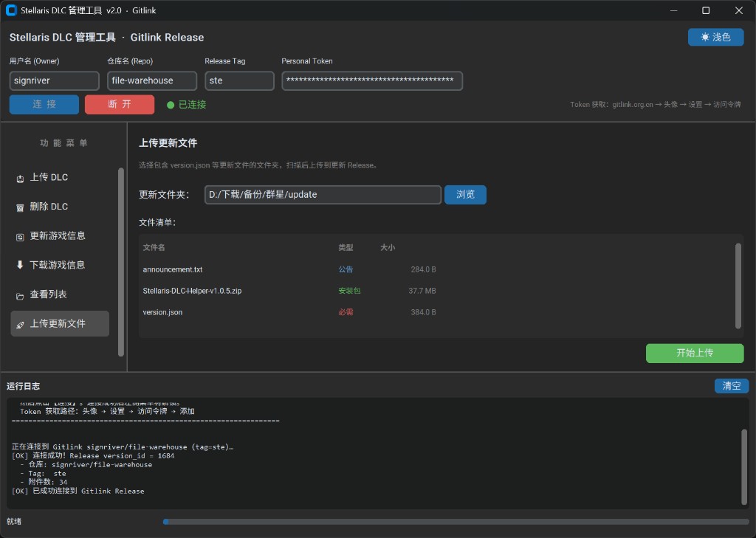Click the function menu vertical scrollbar
756x538 pixels.
click(121, 262)
